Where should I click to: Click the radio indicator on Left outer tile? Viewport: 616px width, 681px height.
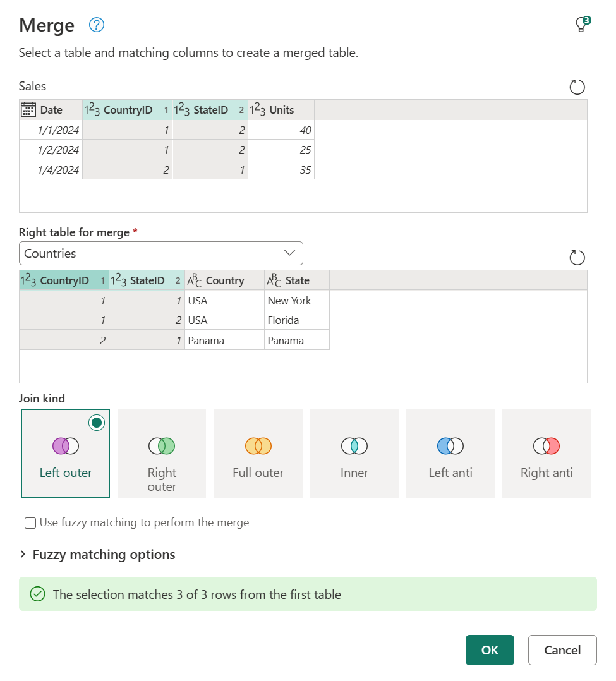click(x=96, y=422)
